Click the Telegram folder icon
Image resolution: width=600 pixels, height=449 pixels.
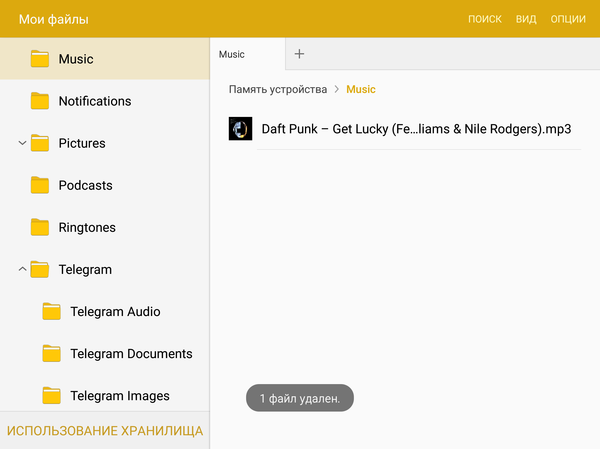click(39, 269)
